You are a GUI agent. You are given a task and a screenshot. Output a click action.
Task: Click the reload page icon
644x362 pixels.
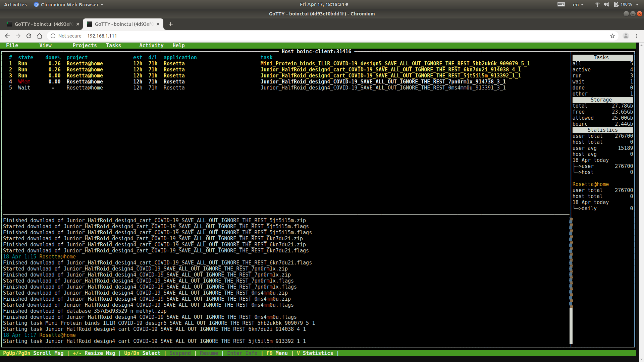coord(29,36)
